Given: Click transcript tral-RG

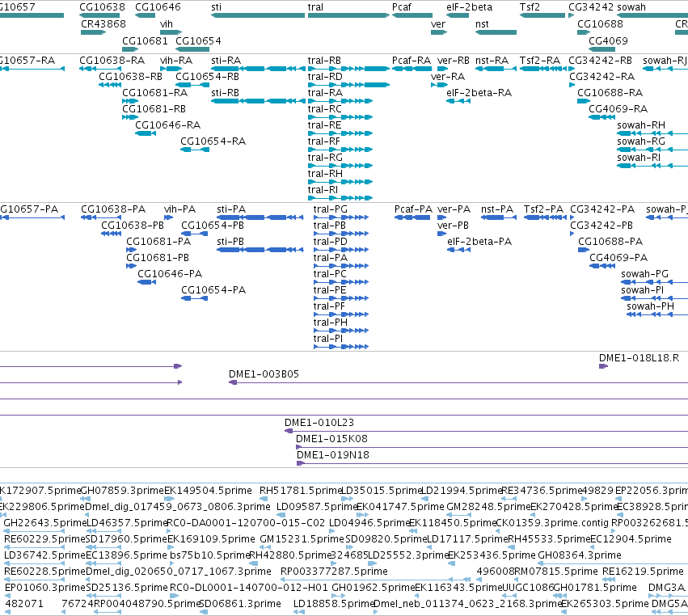Looking at the screenshot, I should 340,166.
